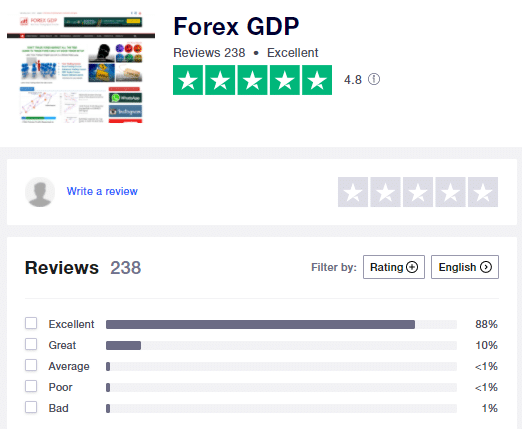Click the Excellent 88% rating bar

tap(281, 324)
